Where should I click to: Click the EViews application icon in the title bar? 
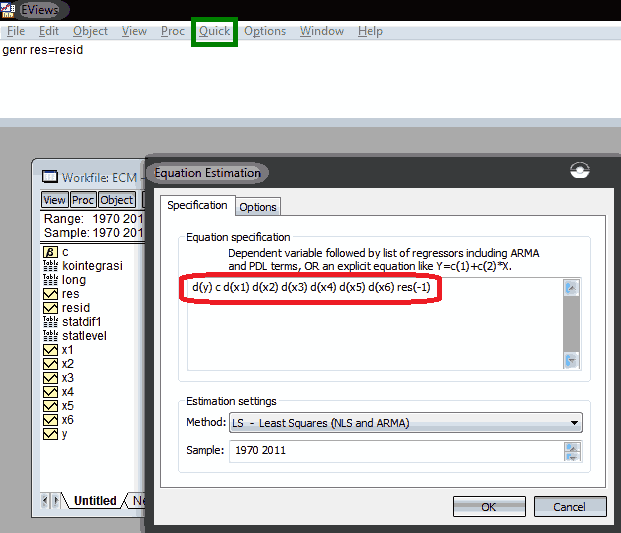pos(8,10)
